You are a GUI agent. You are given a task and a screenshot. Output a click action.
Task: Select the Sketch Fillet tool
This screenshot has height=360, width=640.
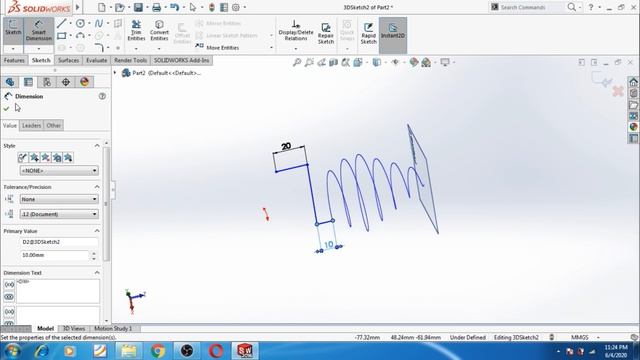(x=99, y=48)
